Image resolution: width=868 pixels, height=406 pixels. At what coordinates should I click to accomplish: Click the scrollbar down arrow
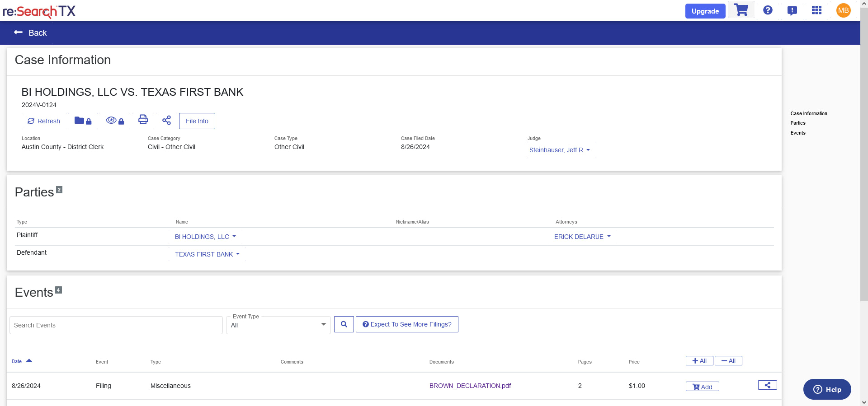864,402
